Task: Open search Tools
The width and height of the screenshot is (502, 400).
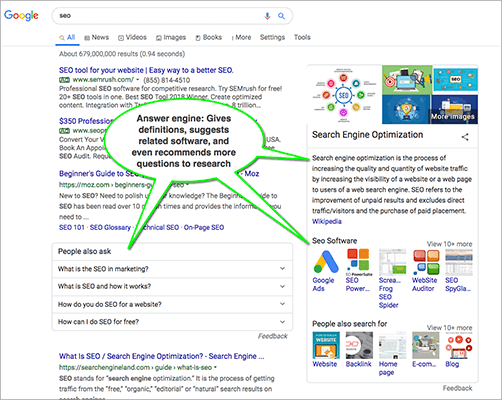Action: 302,37
